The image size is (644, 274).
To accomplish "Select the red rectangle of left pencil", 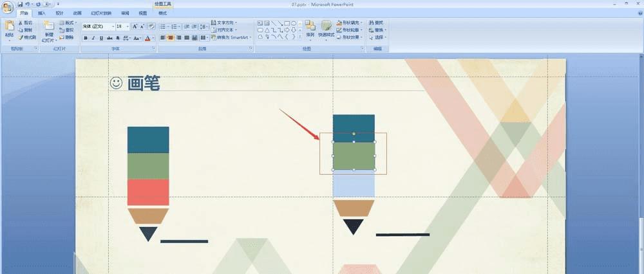I will (x=148, y=192).
